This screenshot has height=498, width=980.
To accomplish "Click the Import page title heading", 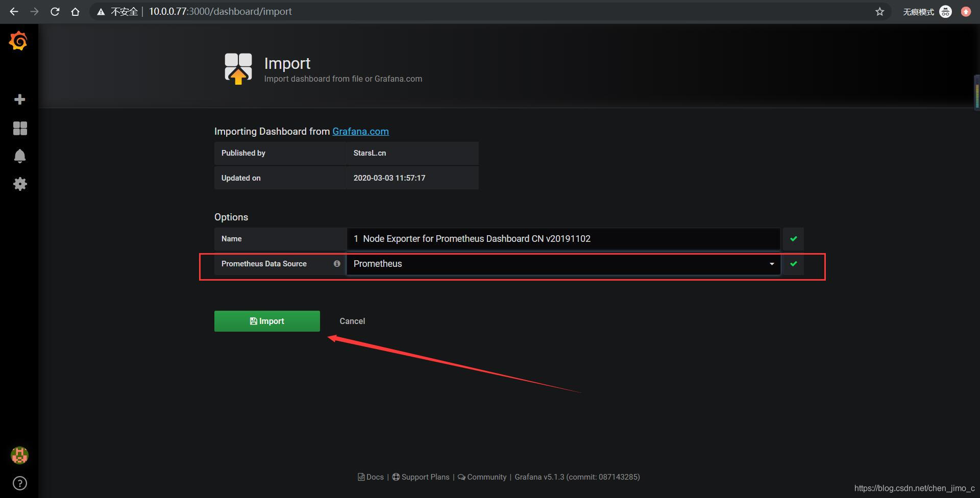I will pos(287,63).
